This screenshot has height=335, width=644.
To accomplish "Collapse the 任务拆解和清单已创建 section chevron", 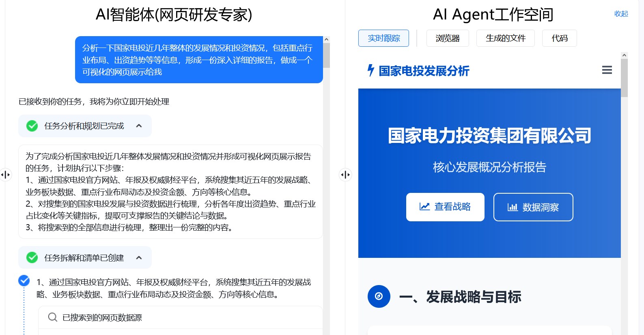I will [x=139, y=257].
